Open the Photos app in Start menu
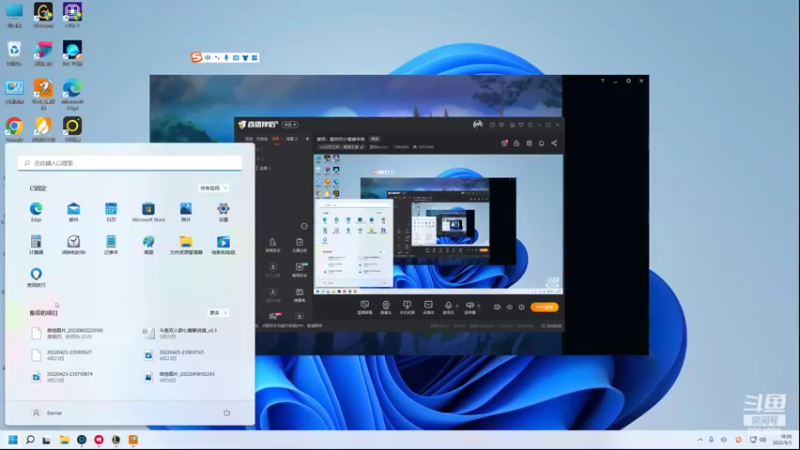800x450 pixels. tap(186, 211)
